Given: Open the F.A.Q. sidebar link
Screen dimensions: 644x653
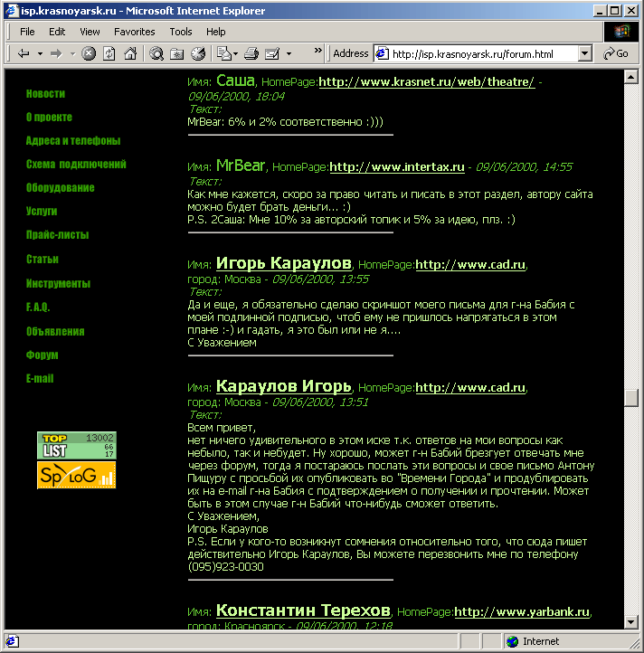Looking at the screenshot, I should click(x=38, y=308).
